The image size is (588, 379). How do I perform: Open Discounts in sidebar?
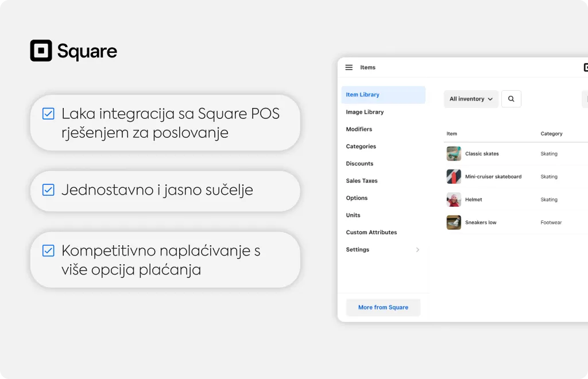tap(359, 164)
